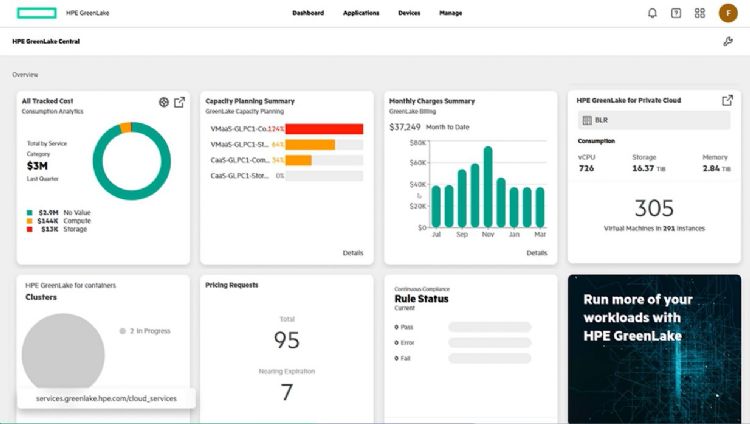Click the gray Clusters pie chart
This screenshot has width=750, height=424.
(x=63, y=353)
